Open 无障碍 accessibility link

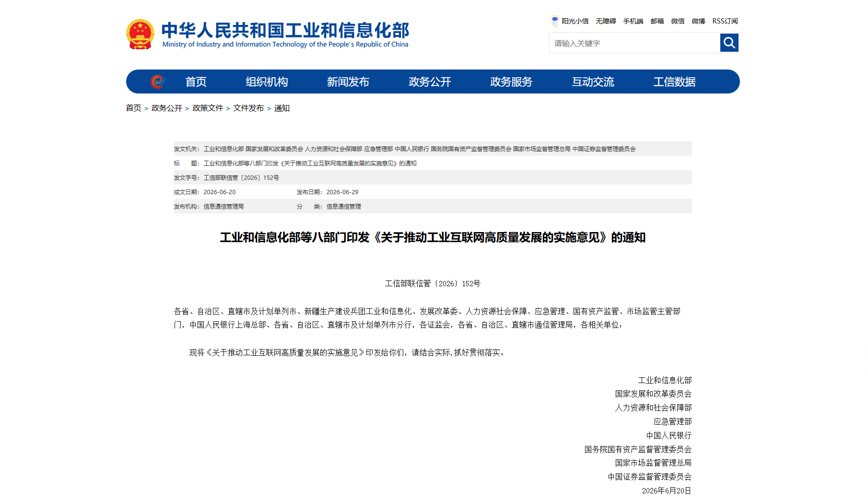point(606,21)
